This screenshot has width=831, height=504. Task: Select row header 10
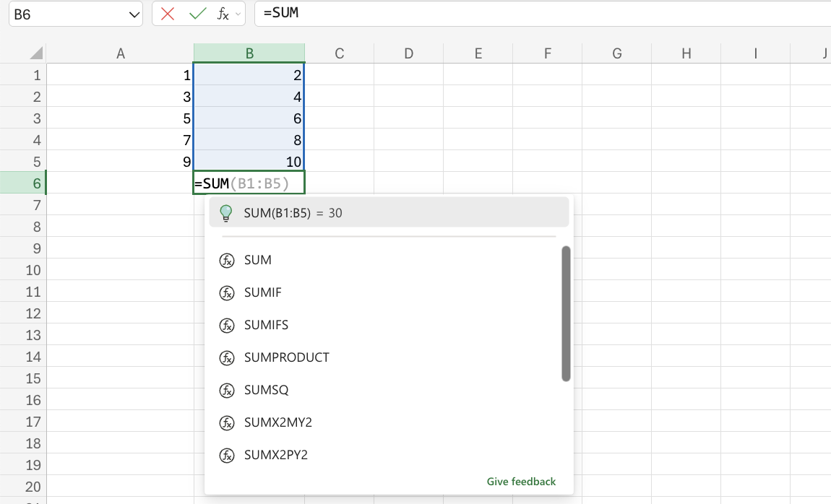[22, 271]
